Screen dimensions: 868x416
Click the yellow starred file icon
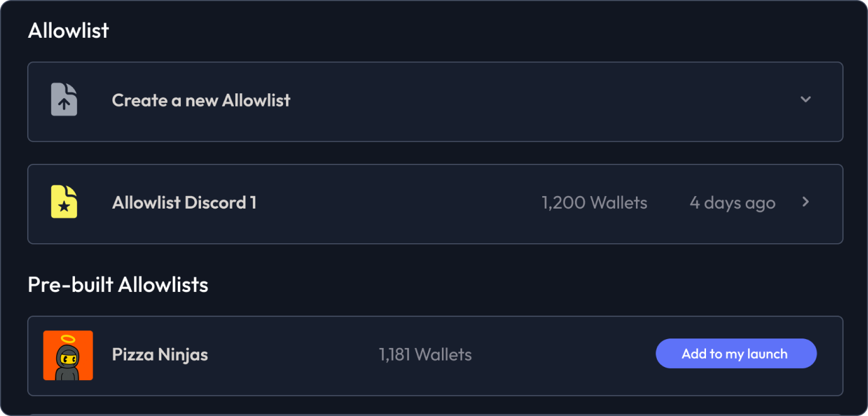coord(64,202)
